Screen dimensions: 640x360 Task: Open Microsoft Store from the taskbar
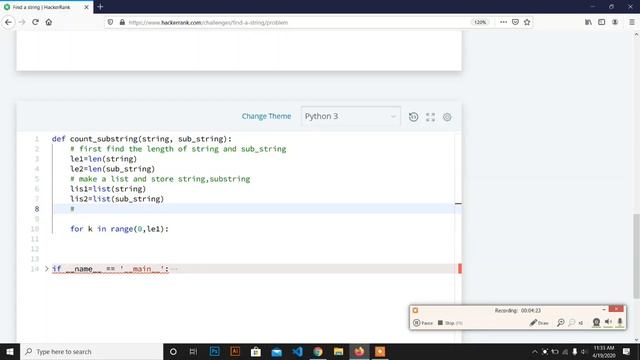coord(256,351)
